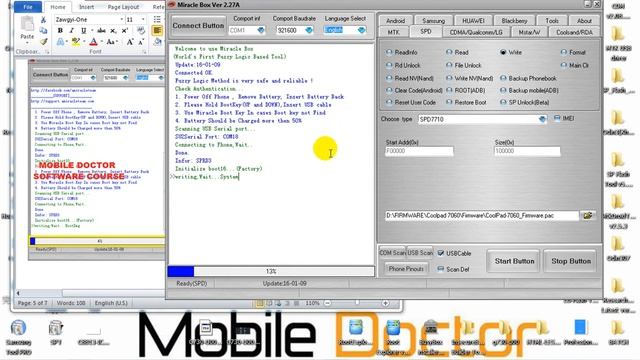Switch to the Samsung tab
640x360 pixels.
click(433, 21)
